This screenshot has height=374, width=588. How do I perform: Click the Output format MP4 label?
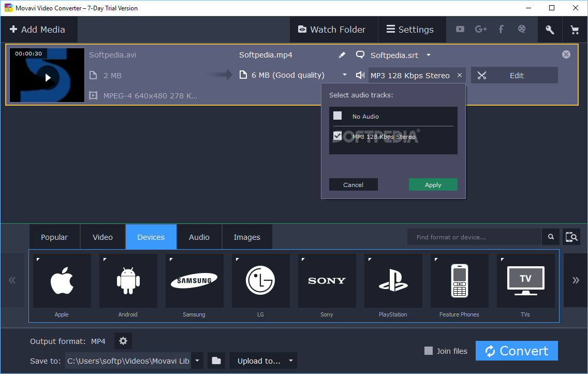click(67, 341)
